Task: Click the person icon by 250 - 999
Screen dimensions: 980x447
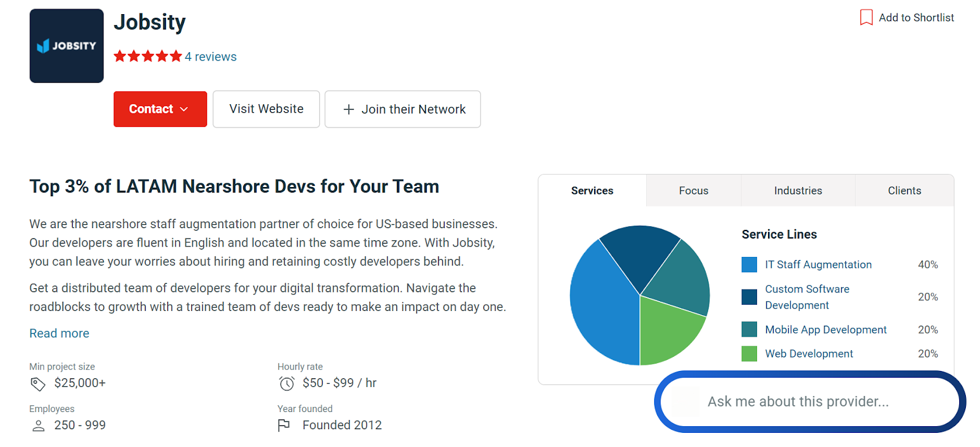Action: 38,426
